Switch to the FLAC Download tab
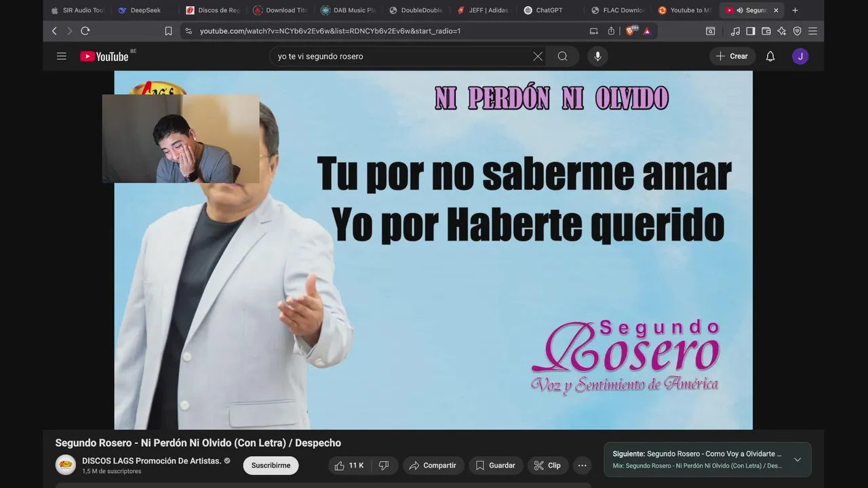The height and width of the screenshot is (488, 868). pyautogui.click(x=618, y=10)
